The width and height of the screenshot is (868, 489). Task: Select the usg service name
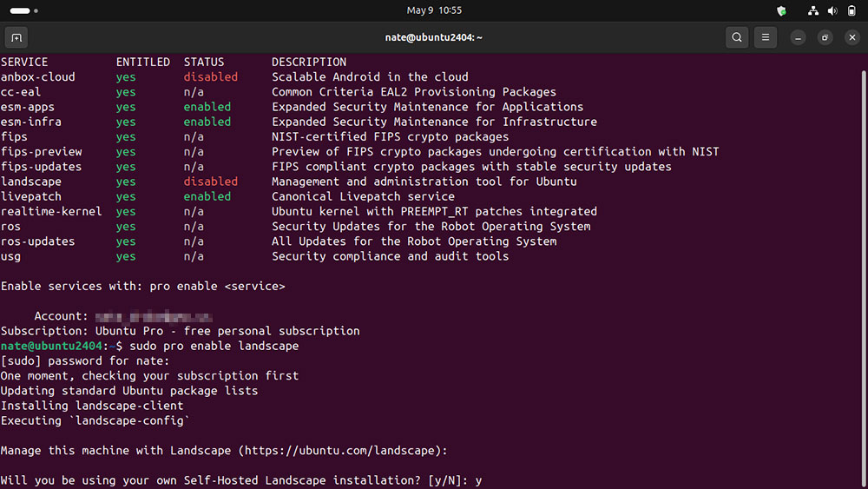click(10, 256)
